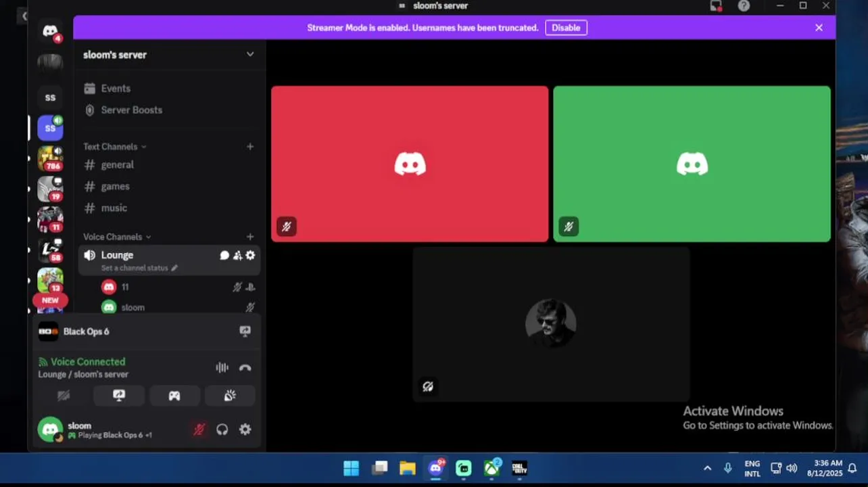Screen dimensions: 868x487
Task: Turn on camera in voice panel
Action: click(64, 396)
